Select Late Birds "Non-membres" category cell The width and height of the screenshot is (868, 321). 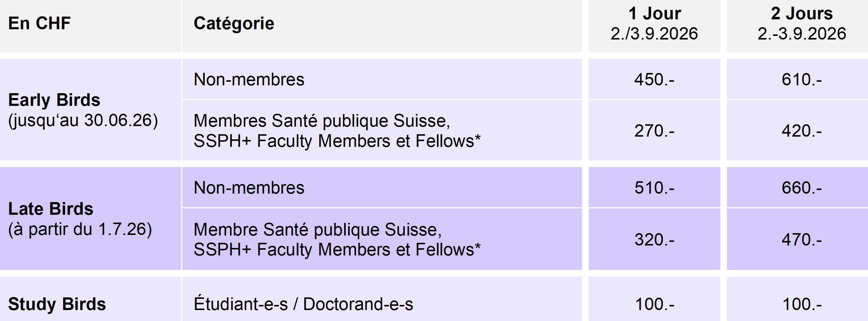click(249, 188)
